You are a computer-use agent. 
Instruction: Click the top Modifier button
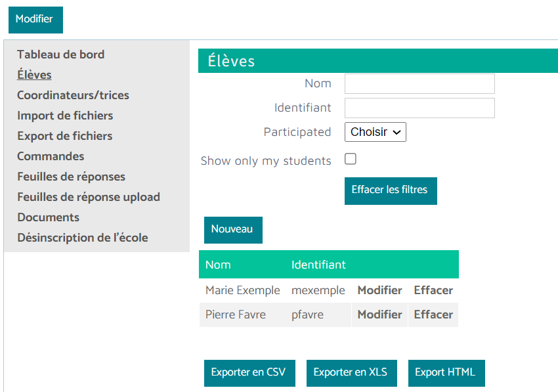[x=35, y=20]
